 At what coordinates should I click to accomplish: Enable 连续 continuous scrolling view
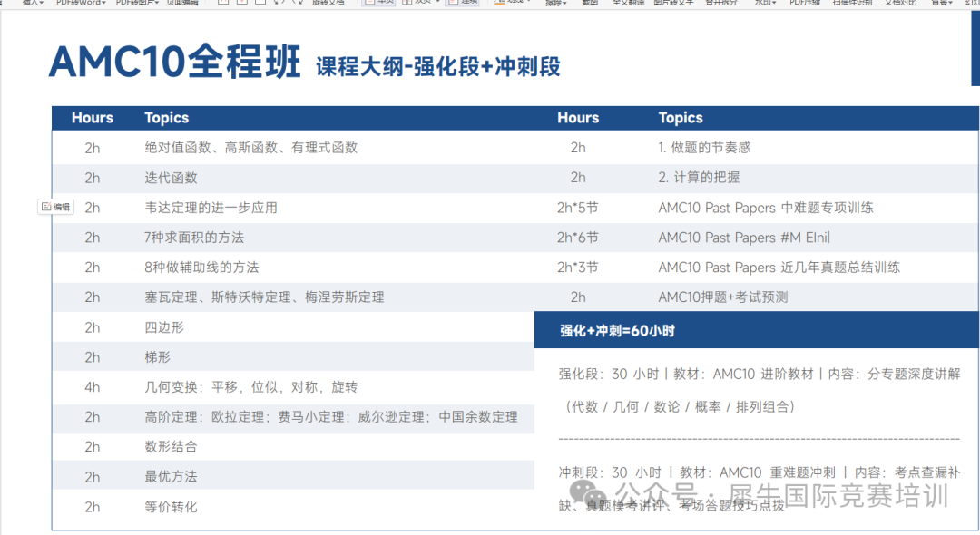tap(463, 3)
